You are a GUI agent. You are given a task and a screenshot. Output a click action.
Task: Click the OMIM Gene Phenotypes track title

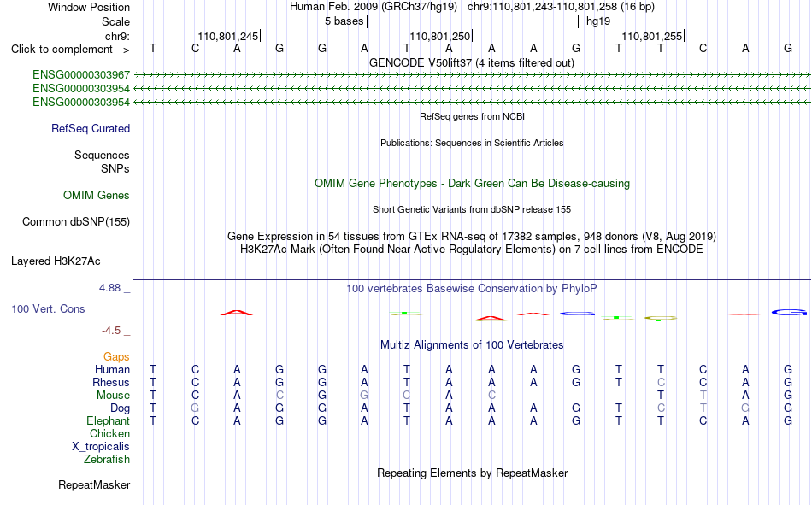[472, 184]
